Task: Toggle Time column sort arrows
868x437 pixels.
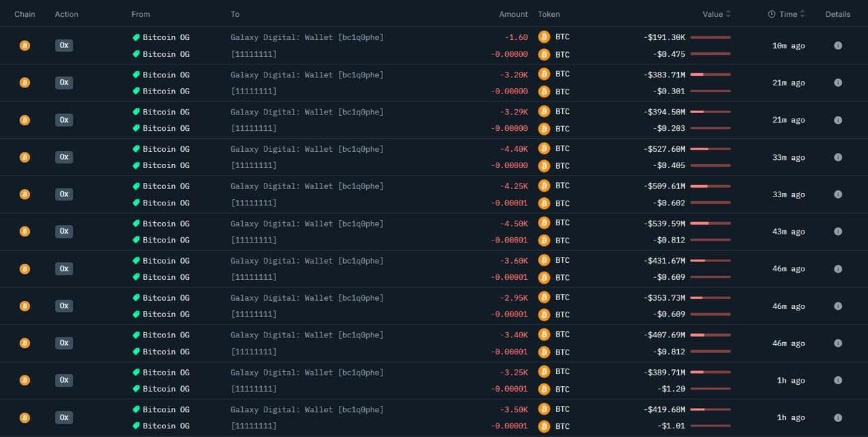Action: tap(802, 14)
